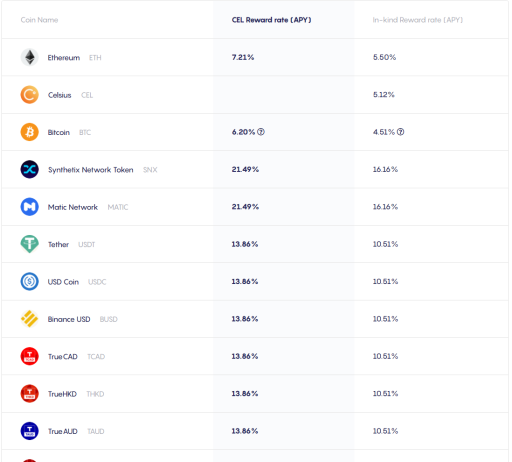Screen dimensions: 512x462
Task: Click the USDC ticker symbol
Action: coord(97,282)
